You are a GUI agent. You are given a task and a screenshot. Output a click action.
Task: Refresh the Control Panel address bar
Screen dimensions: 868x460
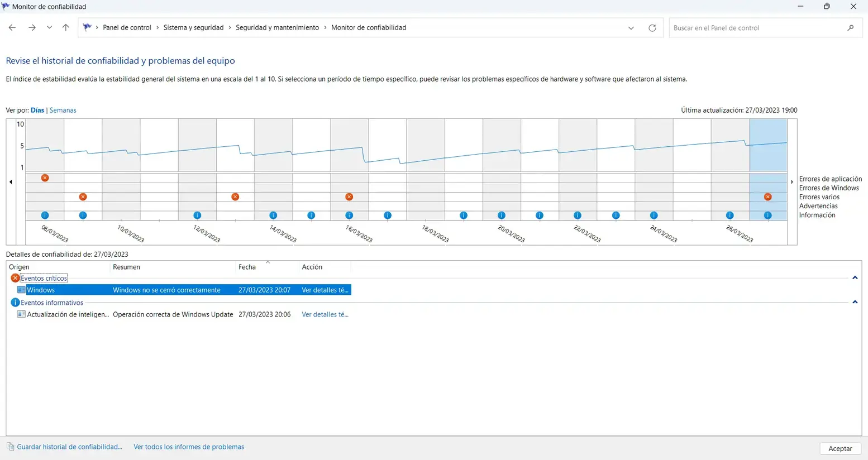tap(652, 28)
